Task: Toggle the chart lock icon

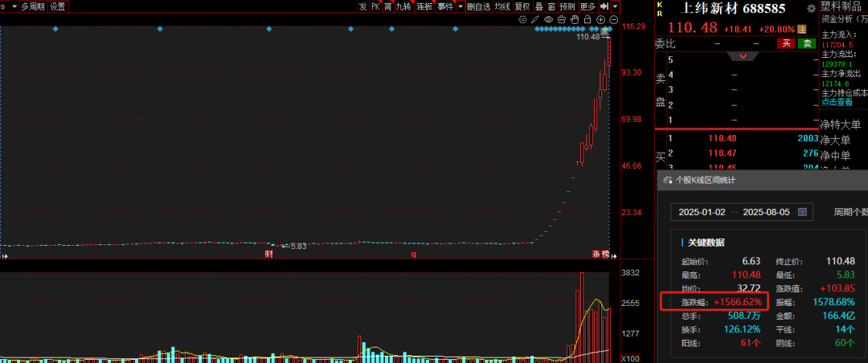Action: tap(588, 19)
